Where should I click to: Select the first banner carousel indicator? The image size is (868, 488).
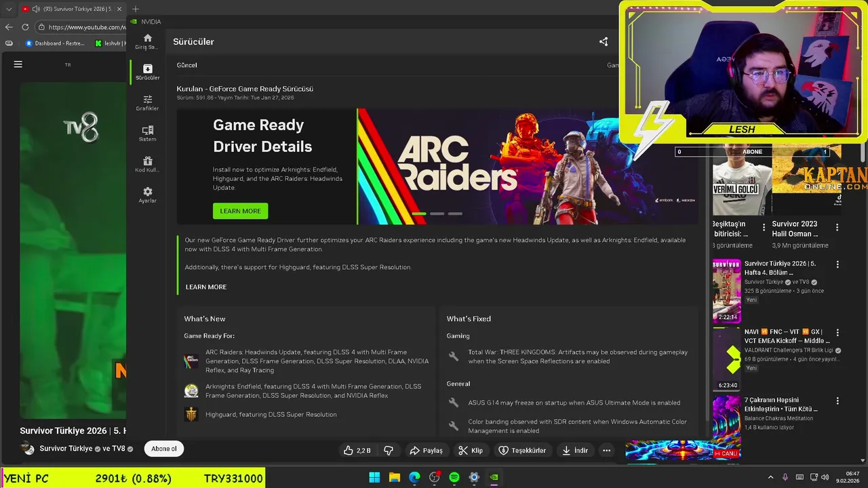(x=419, y=213)
